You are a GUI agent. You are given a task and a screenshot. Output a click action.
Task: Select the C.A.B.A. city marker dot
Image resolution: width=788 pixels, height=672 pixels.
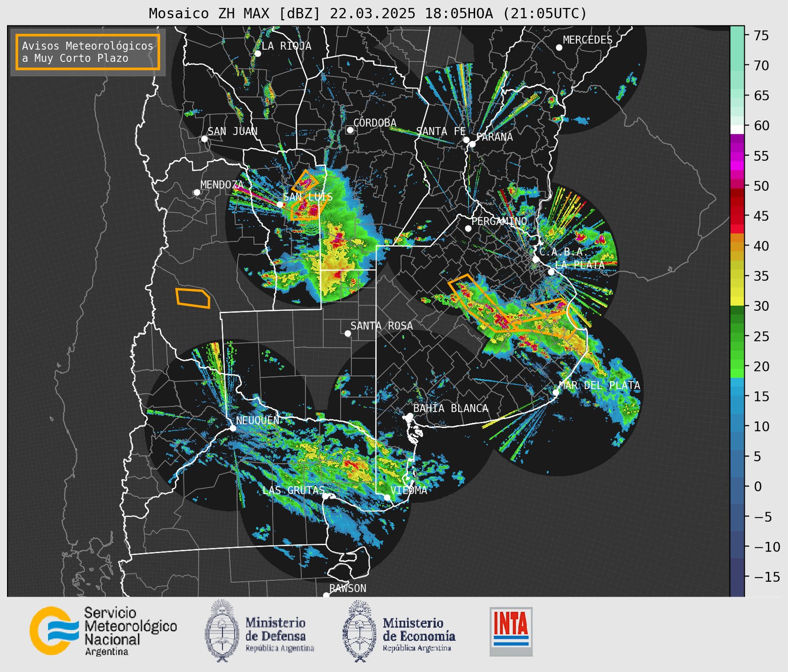point(536,259)
